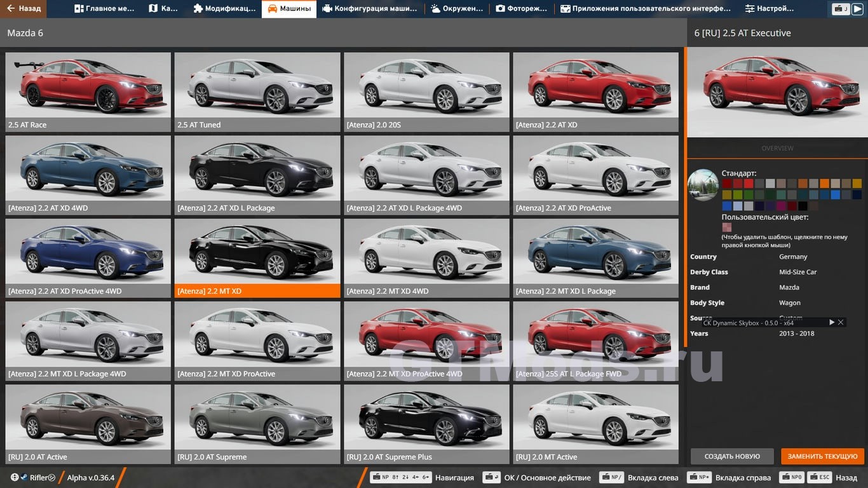Select [Atenza] 2.2 MT XD L Package 4WD
This screenshot has height=488, width=868.
88,341
